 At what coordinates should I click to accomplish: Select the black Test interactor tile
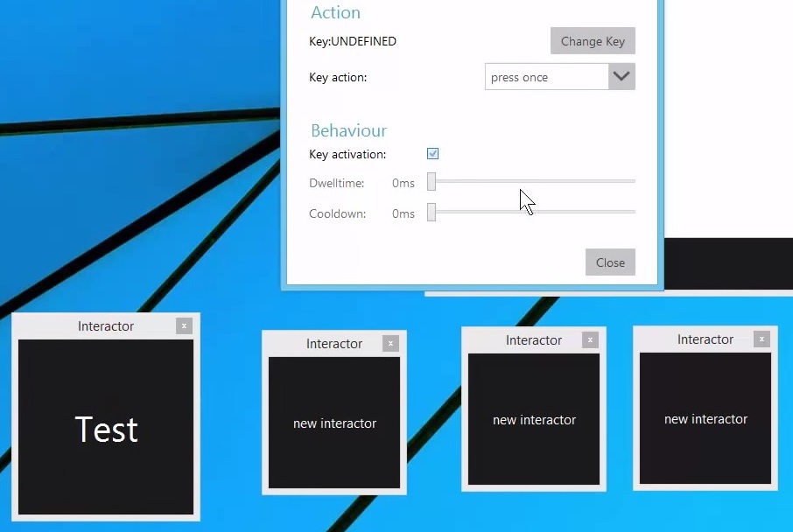click(106, 427)
